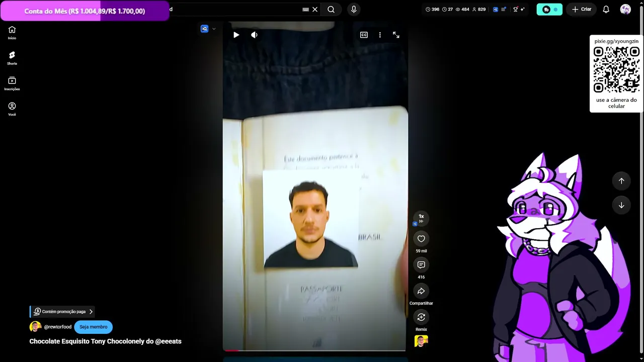Expand the IQ extension dropdown arrow
The height and width of the screenshot is (362, 644).
coord(214,29)
